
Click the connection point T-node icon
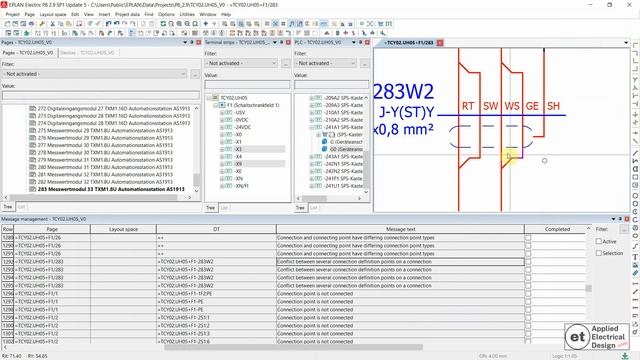click(635, 78)
